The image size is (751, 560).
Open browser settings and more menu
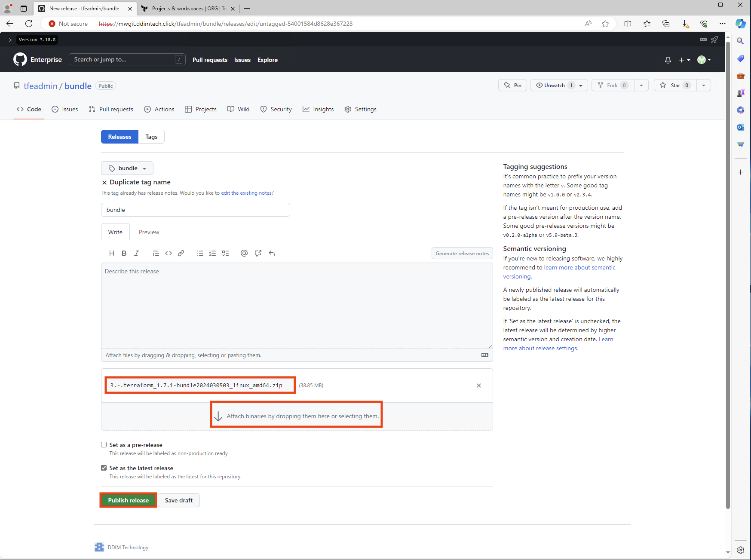pos(723,24)
